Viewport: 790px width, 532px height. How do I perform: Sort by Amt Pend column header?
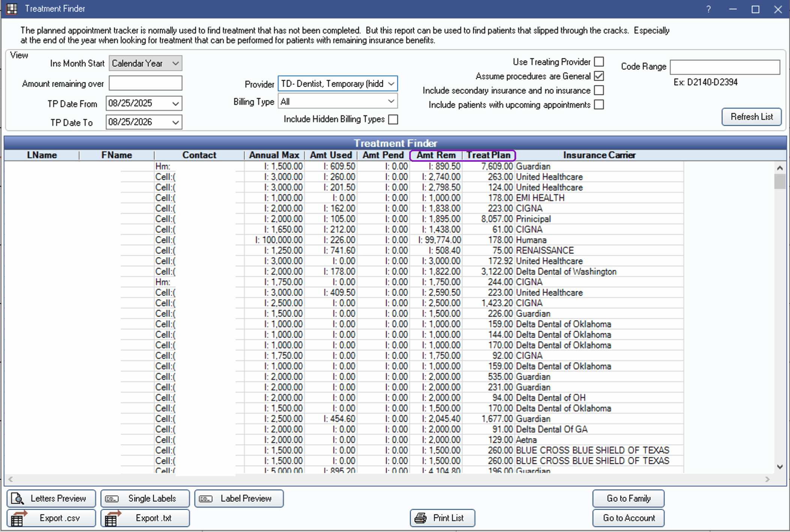pos(383,155)
